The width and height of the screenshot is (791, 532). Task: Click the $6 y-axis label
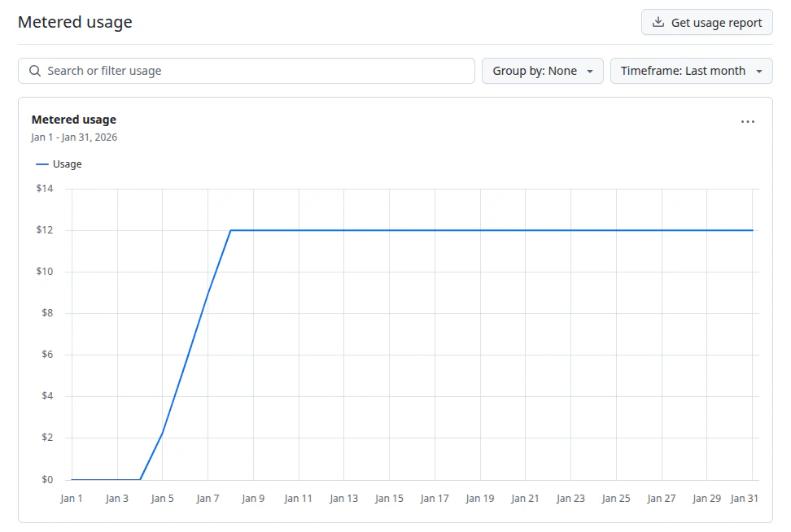point(47,354)
